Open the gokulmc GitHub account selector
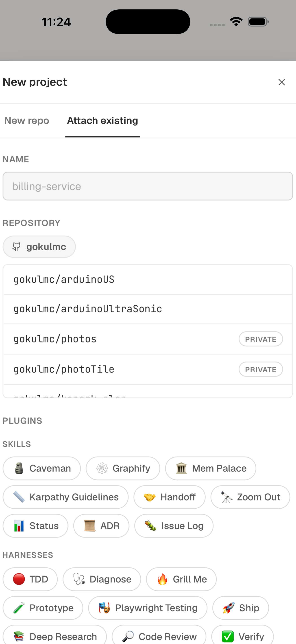The width and height of the screenshot is (296, 644). pos(39,247)
